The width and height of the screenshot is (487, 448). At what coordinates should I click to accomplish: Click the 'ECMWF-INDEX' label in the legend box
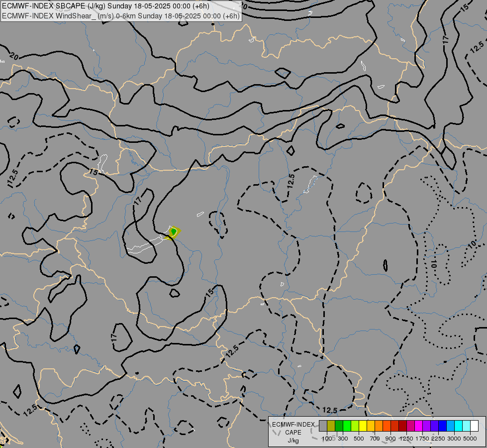[293, 425]
